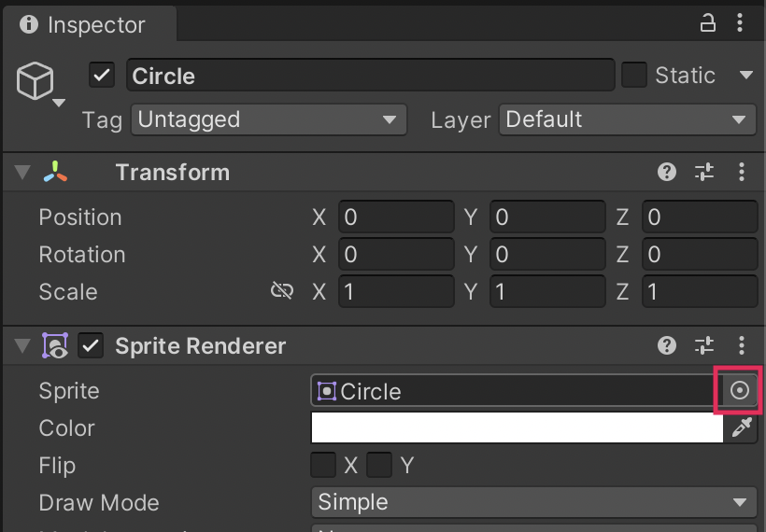
Task: Toggle the Inspector lock icon
Action: 708,24
